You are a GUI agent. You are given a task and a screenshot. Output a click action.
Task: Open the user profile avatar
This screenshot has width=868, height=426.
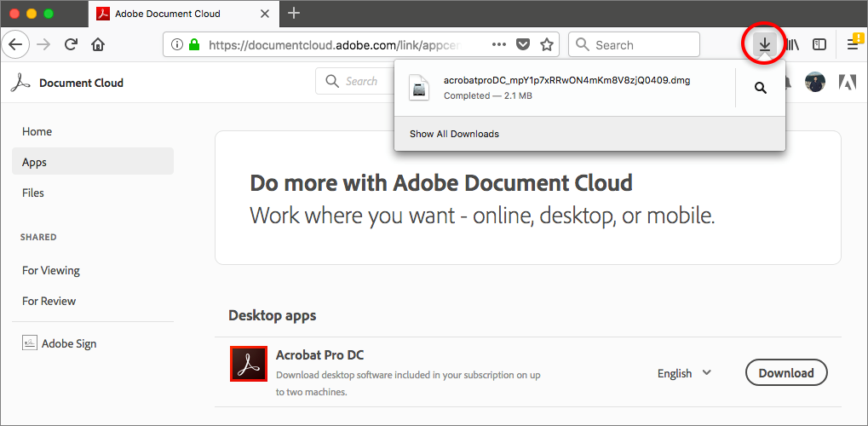[815, 82]
